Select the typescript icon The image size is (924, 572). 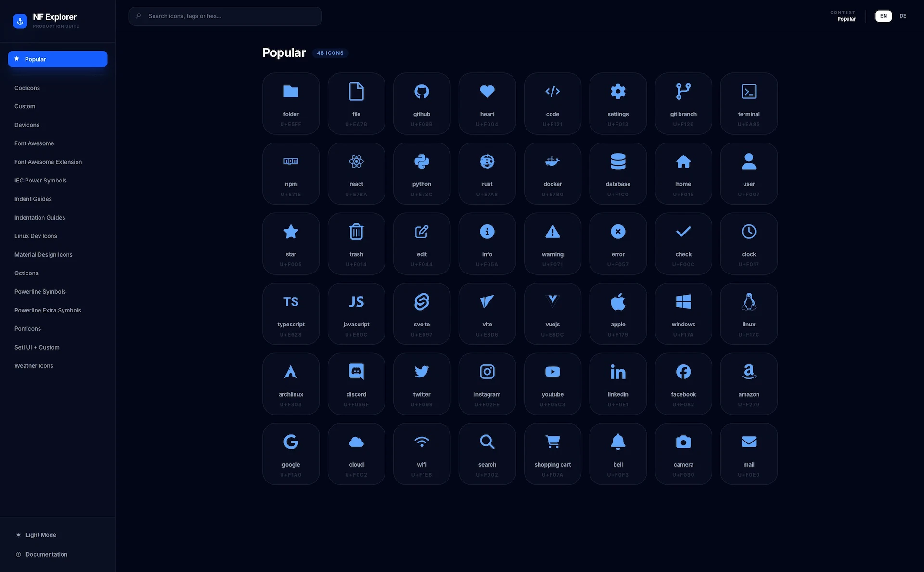tap(291, 313)
